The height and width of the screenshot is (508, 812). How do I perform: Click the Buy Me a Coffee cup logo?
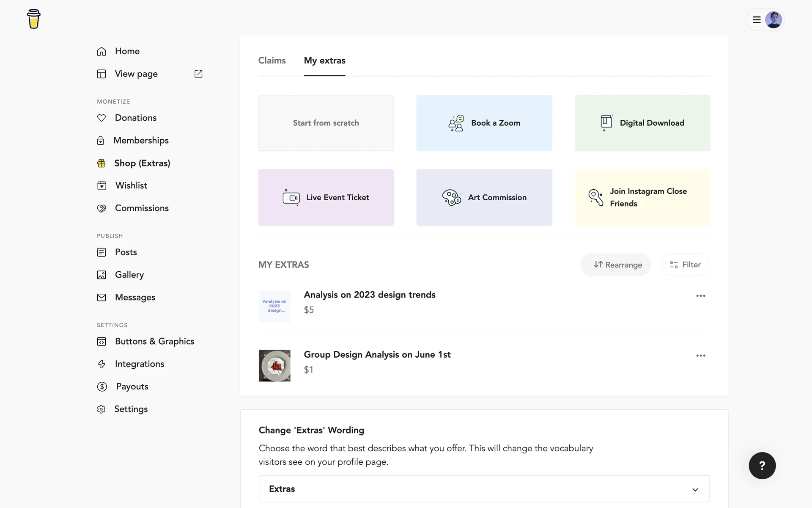click(33, 19)
